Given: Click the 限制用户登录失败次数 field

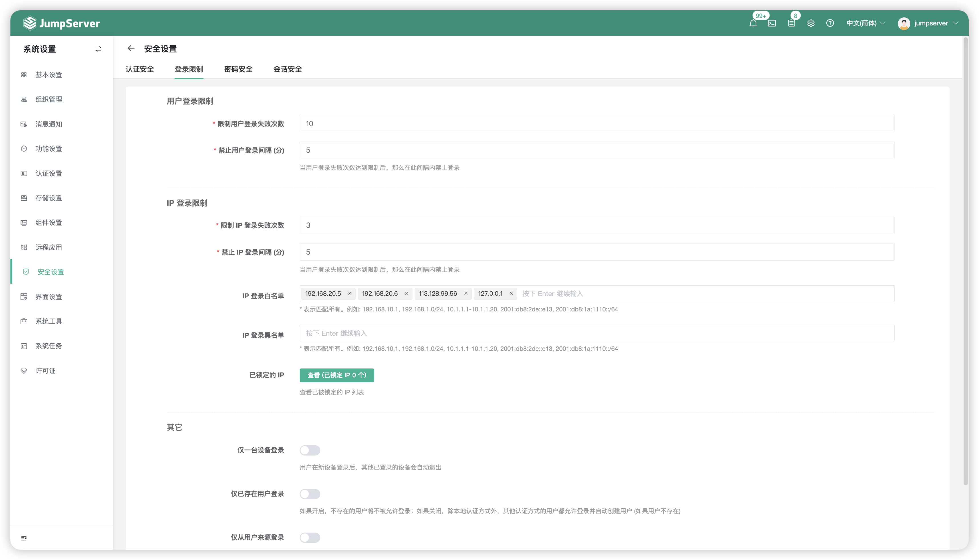Looking at the screenshot, I should (x=597, y=124).
